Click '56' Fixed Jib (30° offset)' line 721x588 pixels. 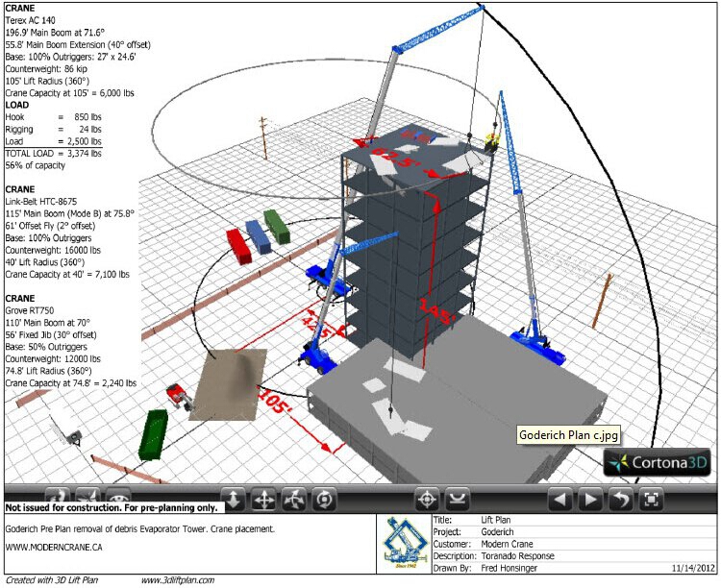[x=51, y=334]
